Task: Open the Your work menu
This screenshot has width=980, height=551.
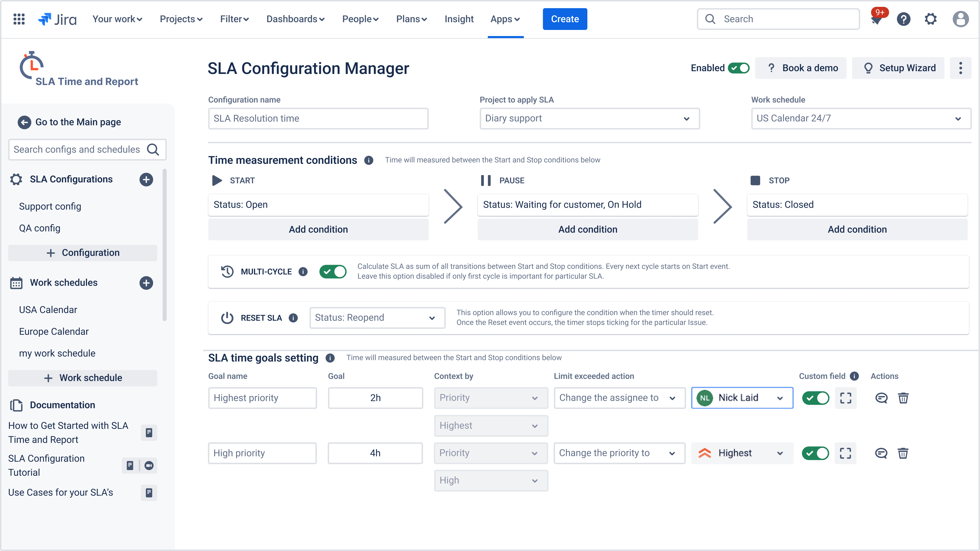Action: pyautogui.click(x=117, y=19)
